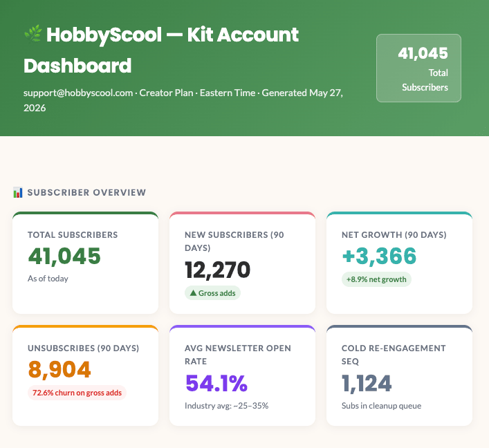This screenshot has height=448, width=489.
Task: Click the support@hobbyscool.com account details line
Action: (x=183, y=100)
